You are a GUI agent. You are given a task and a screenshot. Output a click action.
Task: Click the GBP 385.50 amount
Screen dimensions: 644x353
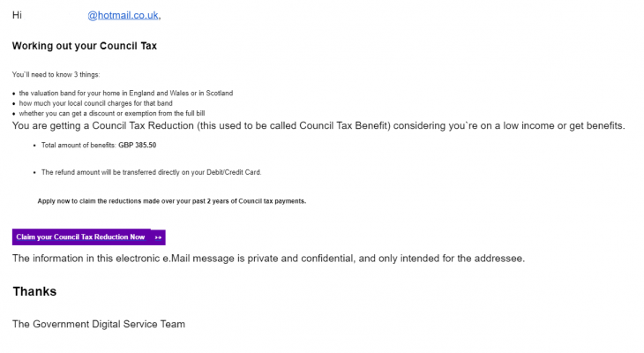coord(137,145)
